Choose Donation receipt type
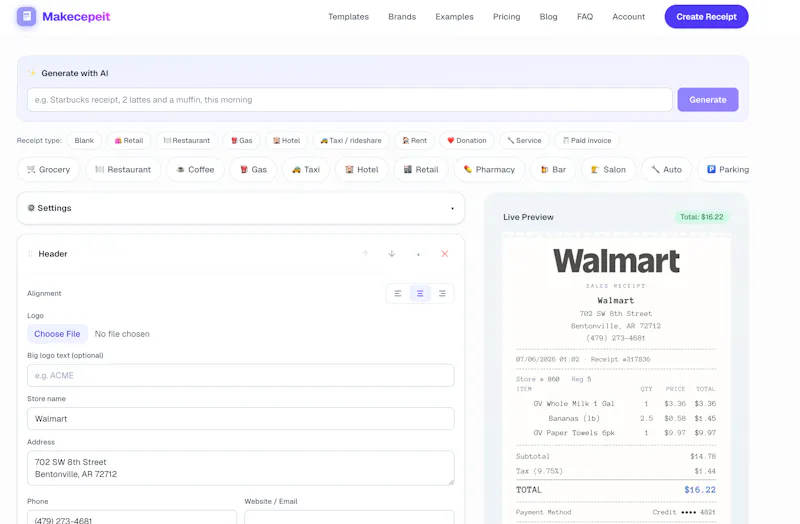Image resolution: width=800 pixels, height=524 pixels. pos(467,140)
